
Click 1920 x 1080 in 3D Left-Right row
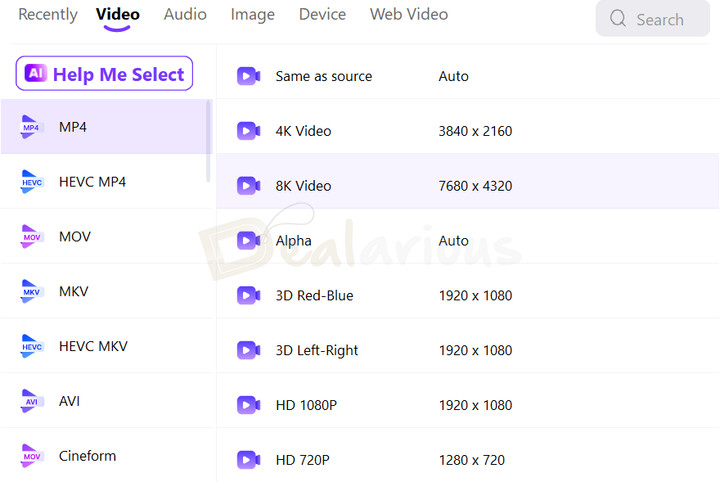475,350
